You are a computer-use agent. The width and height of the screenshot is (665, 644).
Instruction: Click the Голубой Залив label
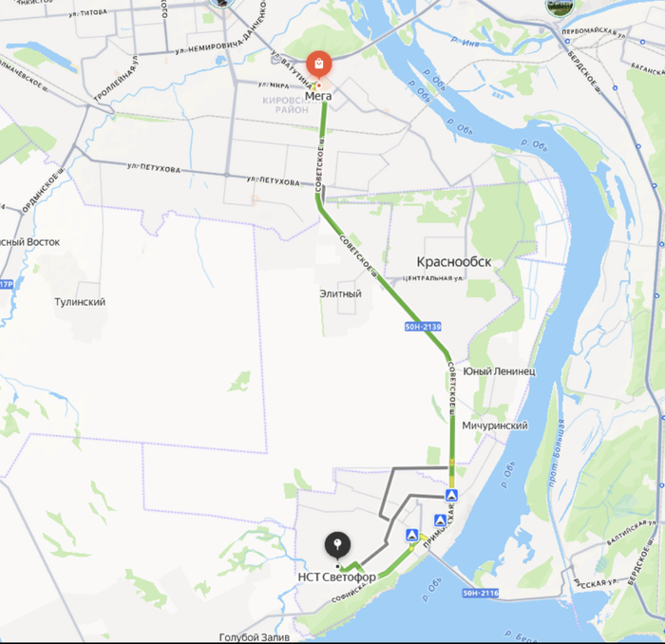click(x=255, y=637)
